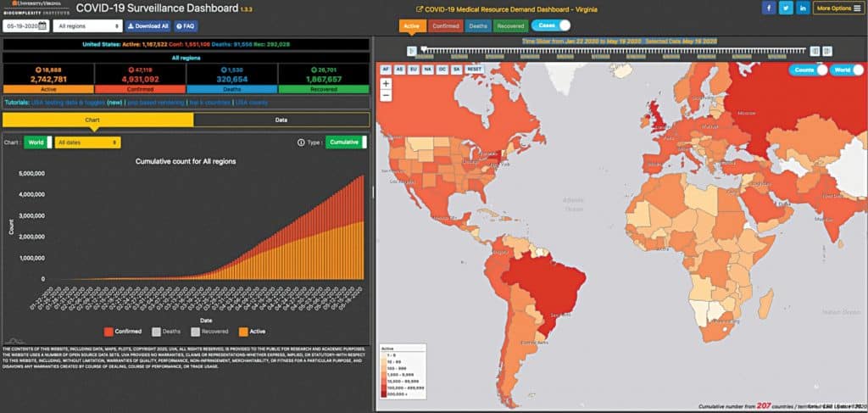Image resolution: width=868 pixels, height=413 pixels.
Task: Expand the All dates dropdown
Action: (86, 142)
